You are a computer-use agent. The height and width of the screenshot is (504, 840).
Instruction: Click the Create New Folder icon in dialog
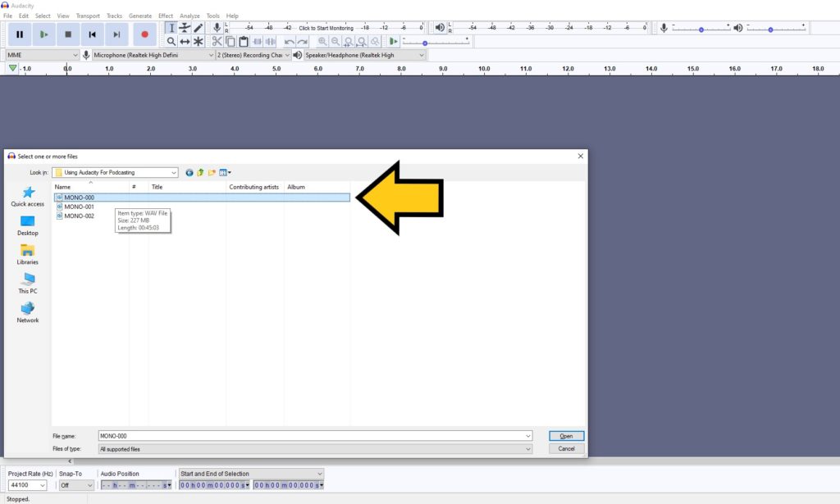point(212,172)
